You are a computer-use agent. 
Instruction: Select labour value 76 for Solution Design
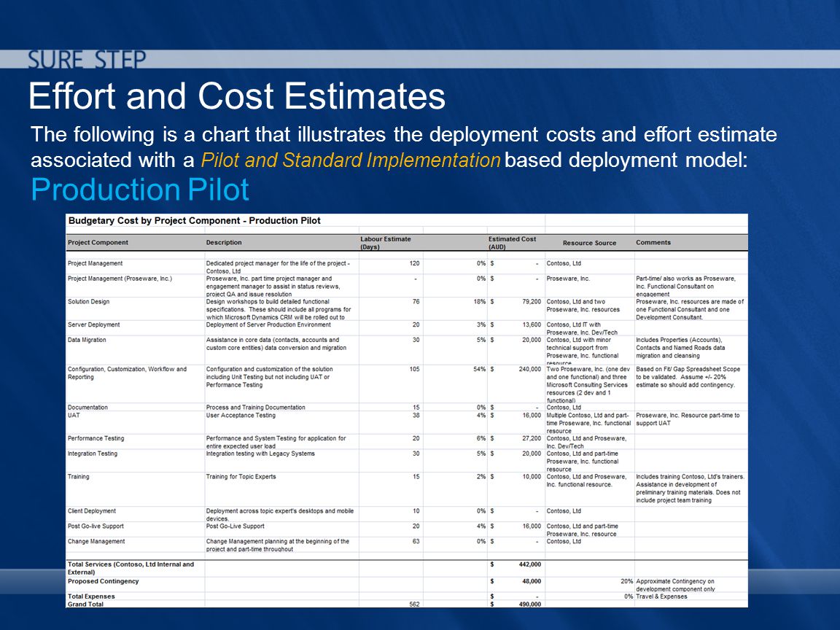416,302
